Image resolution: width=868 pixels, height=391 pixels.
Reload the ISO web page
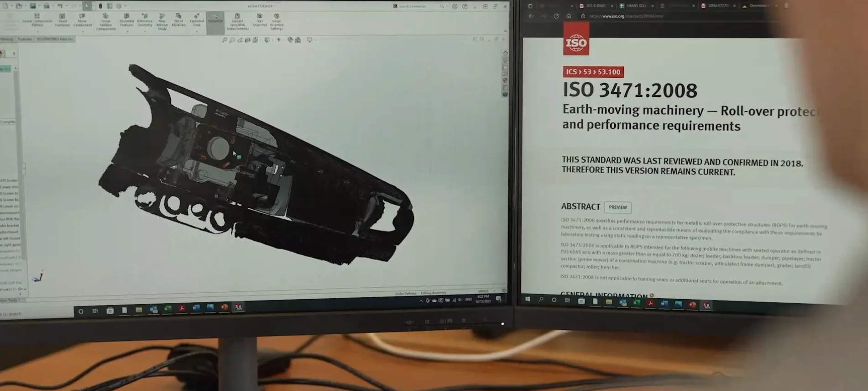coord(556,16)
